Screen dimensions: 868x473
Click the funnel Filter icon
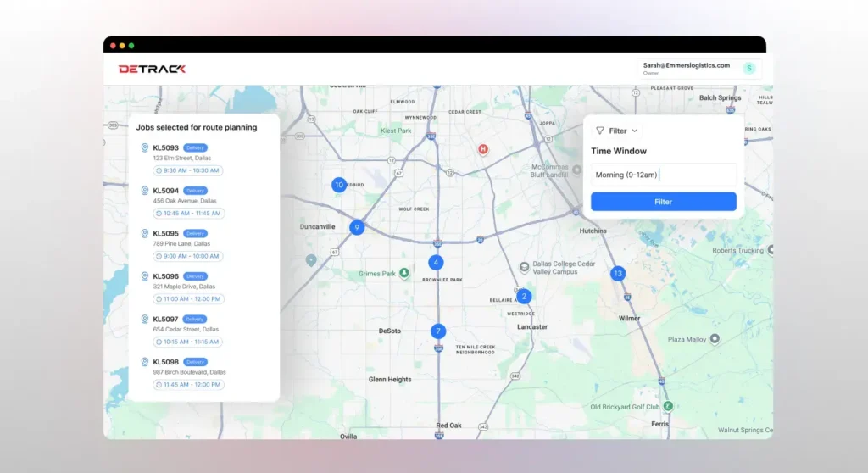(599, 131)
